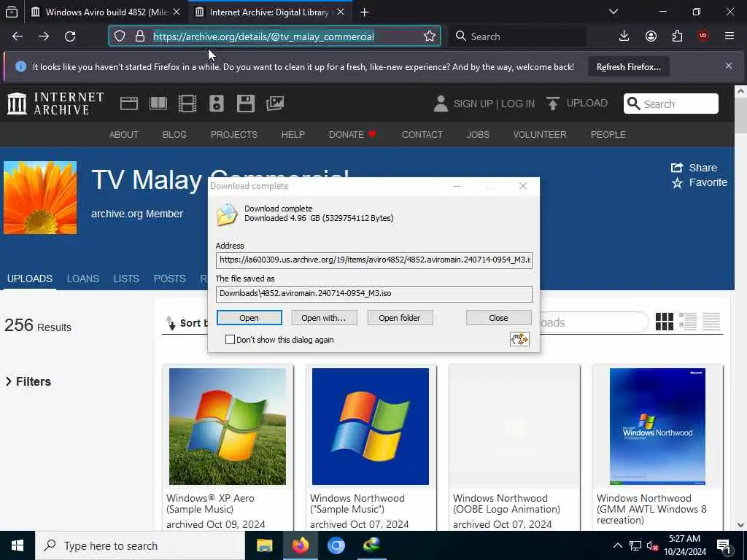Open File Explorer from the taskbar
747x560 pixels.
(264, 545)
